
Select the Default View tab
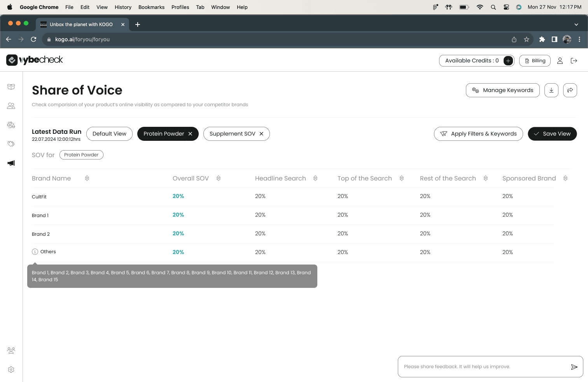point(109,134)
